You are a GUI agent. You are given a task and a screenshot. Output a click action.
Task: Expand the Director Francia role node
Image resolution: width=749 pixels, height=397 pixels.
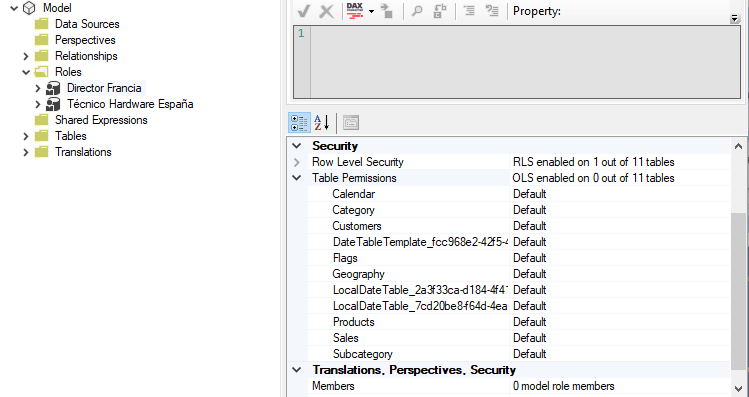[38, 88]
